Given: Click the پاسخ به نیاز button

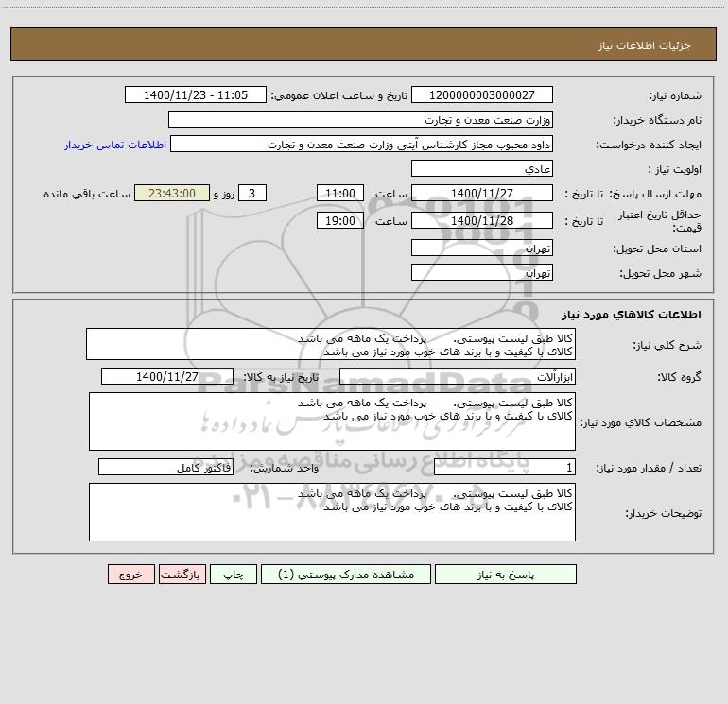Looking at the screenshot, I should point(506,574).
